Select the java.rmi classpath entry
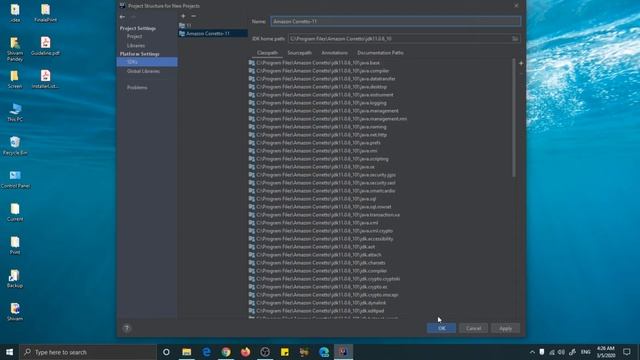The height and width of the screenshot is (360, 640). 313,151
